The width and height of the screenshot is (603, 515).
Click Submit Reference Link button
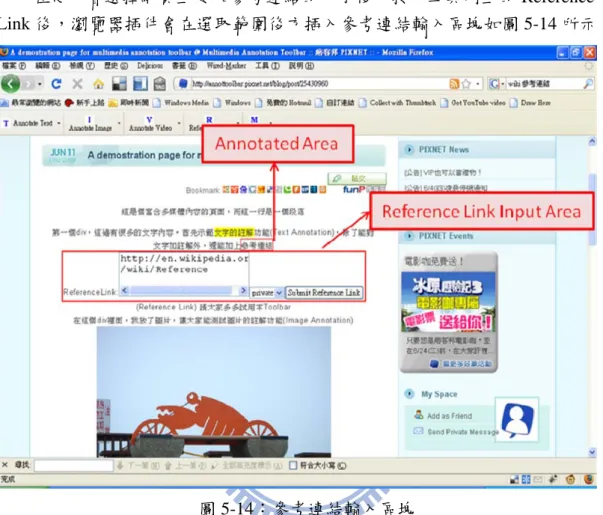323,293
